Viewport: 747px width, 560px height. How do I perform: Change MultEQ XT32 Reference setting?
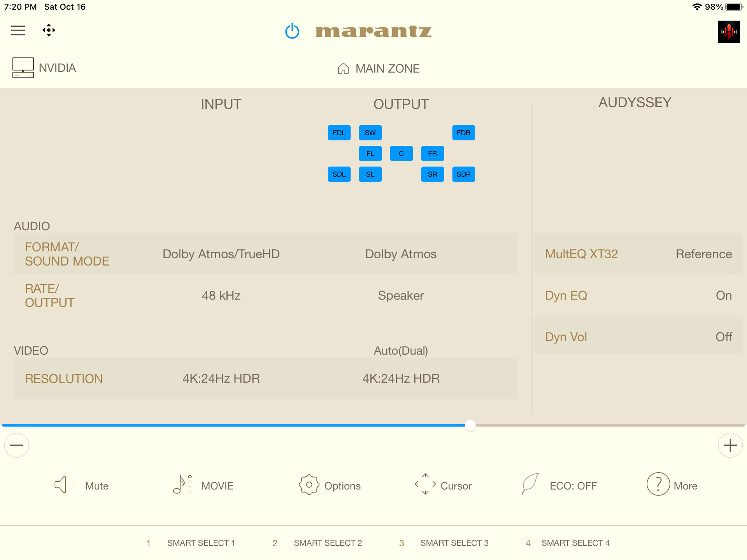[638, 254]
